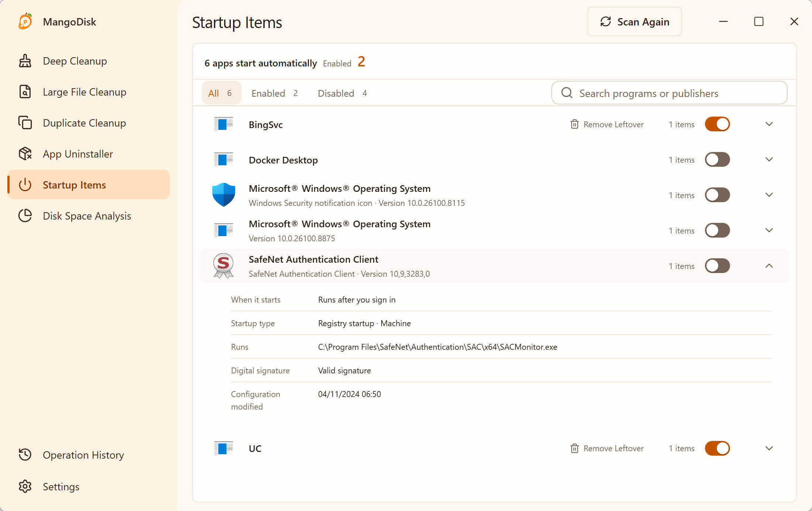Collapse SafeNet Authentication Client details
The image size is (812, 511).
tap(769, 266)
